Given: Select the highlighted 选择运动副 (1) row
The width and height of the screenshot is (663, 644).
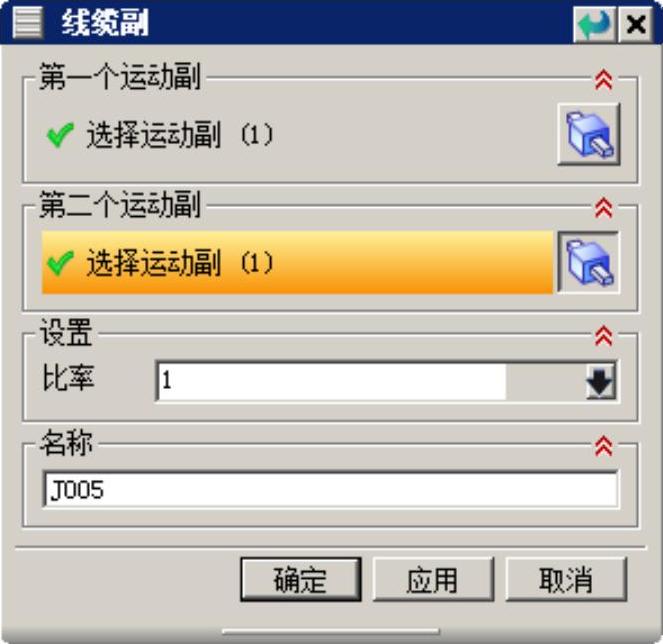Looking at the screenshot, I should pos(297,262).
